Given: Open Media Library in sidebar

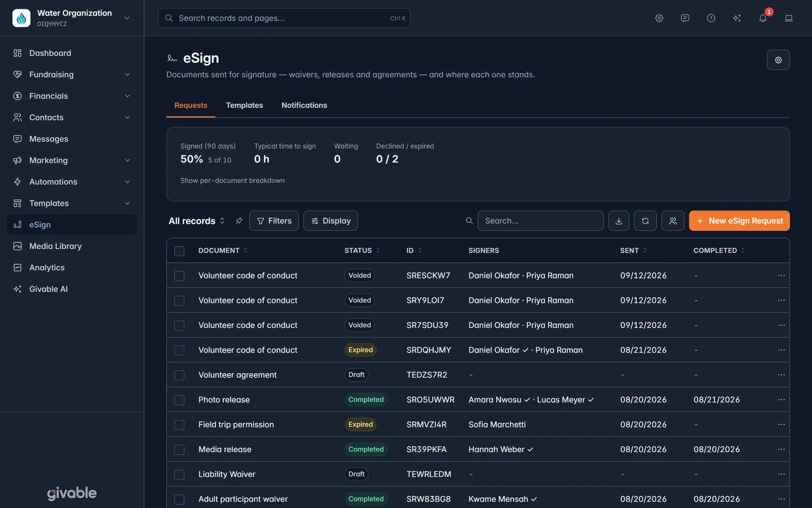Looking at the screenshot, I should pyautogui.click(x=72, y=246).
